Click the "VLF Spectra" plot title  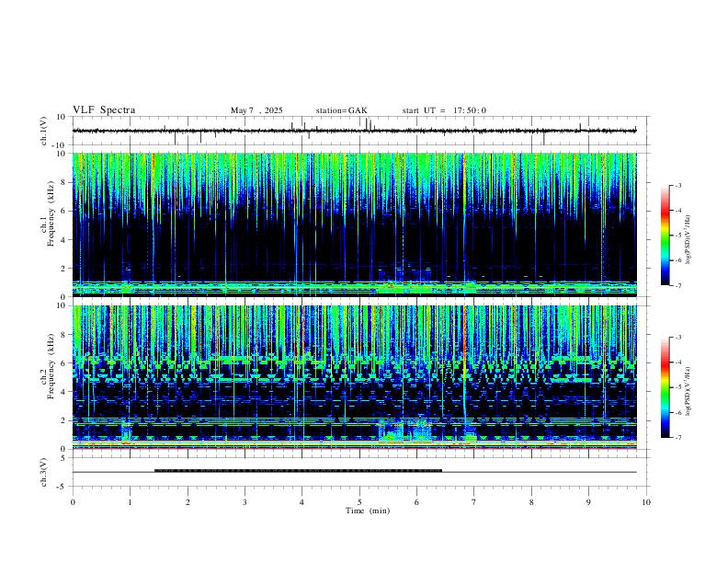[x=104, y=110]
